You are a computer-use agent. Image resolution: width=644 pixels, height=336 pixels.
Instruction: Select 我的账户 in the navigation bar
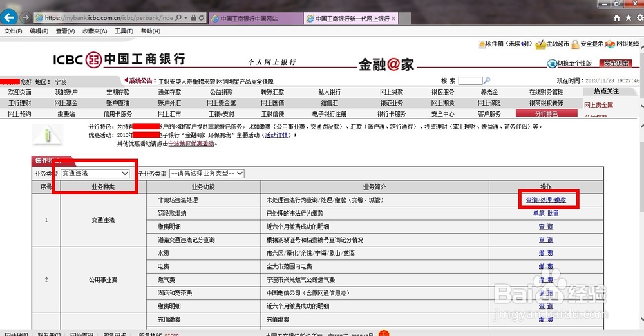(x=66, y=92)
